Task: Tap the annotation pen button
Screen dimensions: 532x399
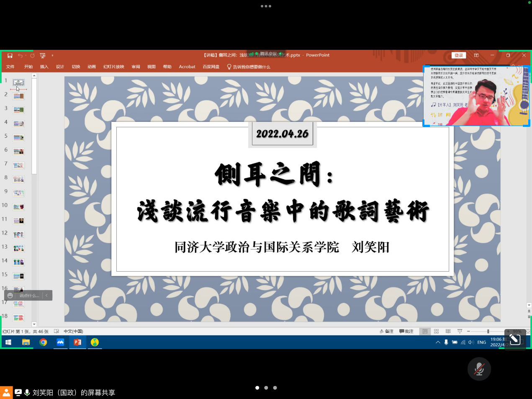Action: point(515,340)
